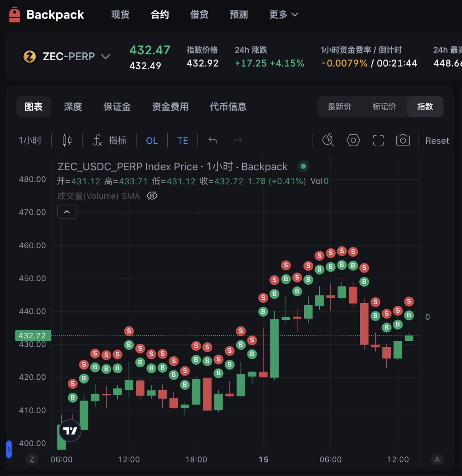Open the 指标 indicators button
The height and width of the screenshot is (476, 462).
109,140
